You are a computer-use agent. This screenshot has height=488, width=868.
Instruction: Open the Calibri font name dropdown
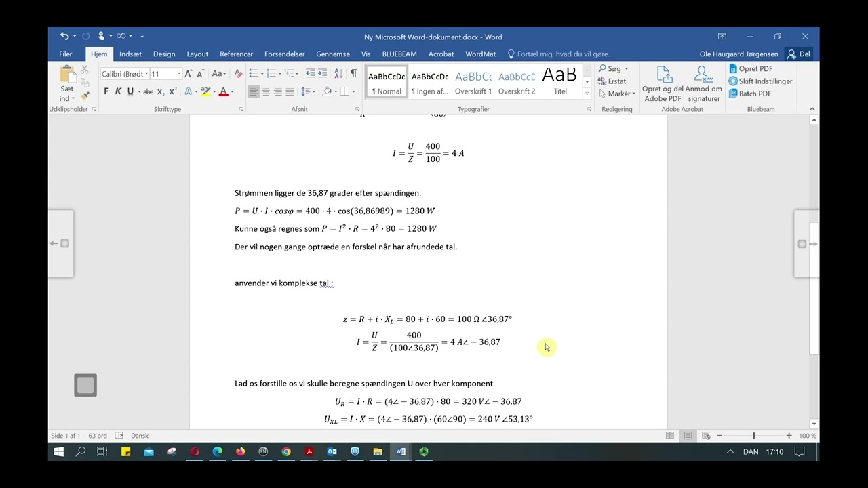146,74
